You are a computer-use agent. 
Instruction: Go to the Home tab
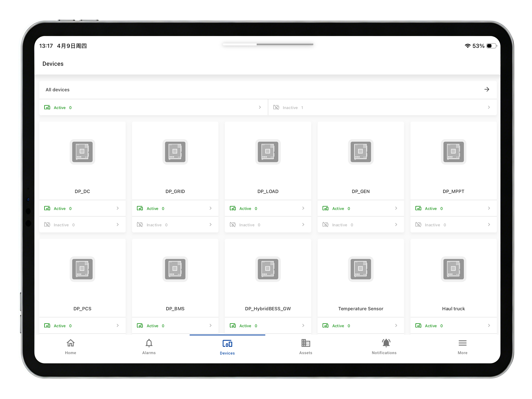[70, 347]
